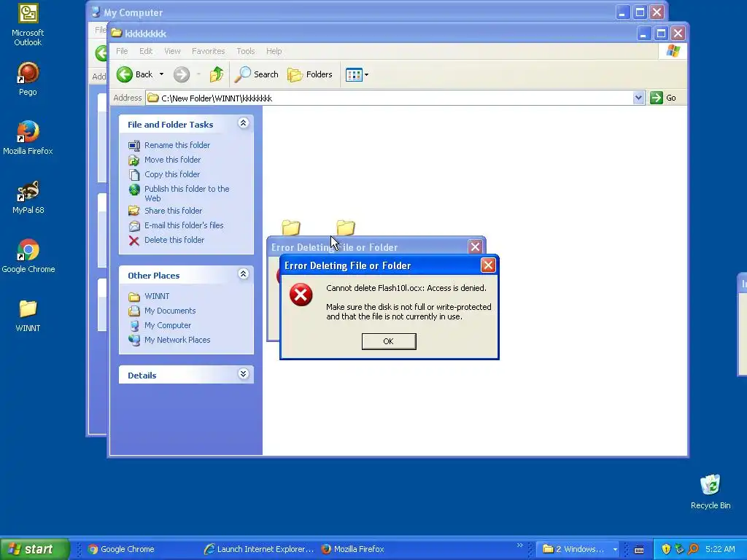This screenshot has height=560, width=747.
Task: Click the Rename this folder icon
Action: (134, 145)
